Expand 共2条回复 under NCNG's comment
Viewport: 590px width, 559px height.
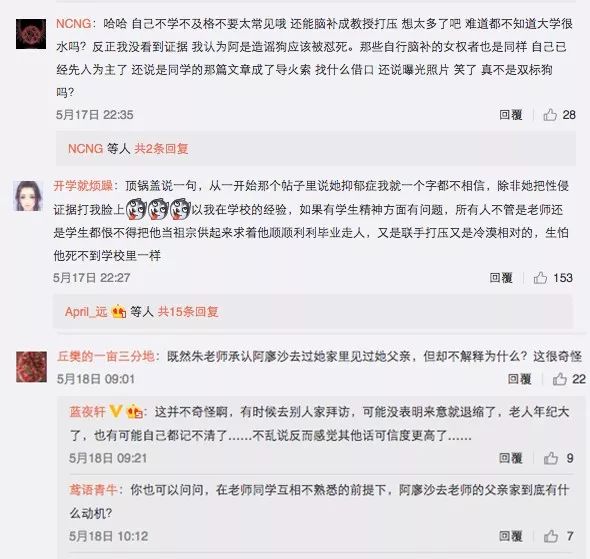(x=161, y=149)
